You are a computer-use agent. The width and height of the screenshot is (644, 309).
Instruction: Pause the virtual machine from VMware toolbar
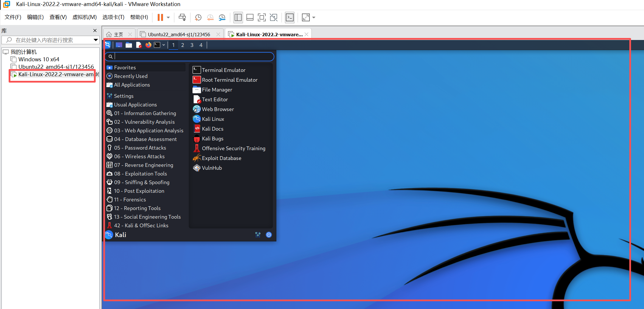160,18
